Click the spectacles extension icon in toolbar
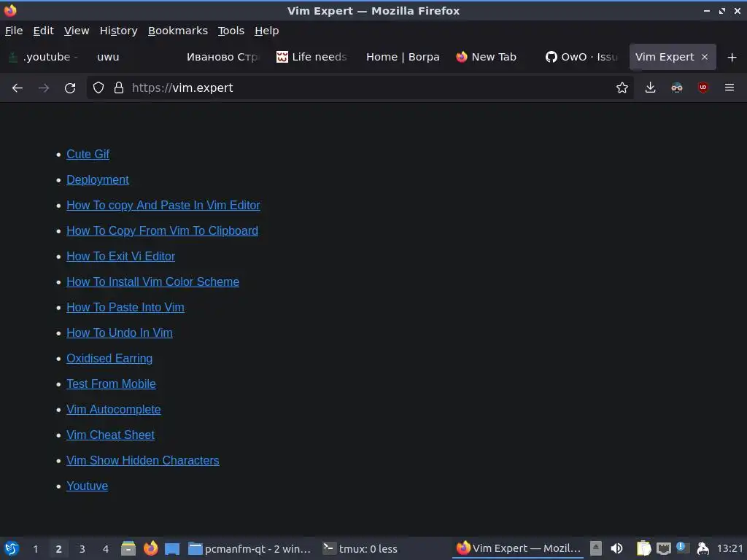The image size is (747, 560). click(x=676, y=87)
